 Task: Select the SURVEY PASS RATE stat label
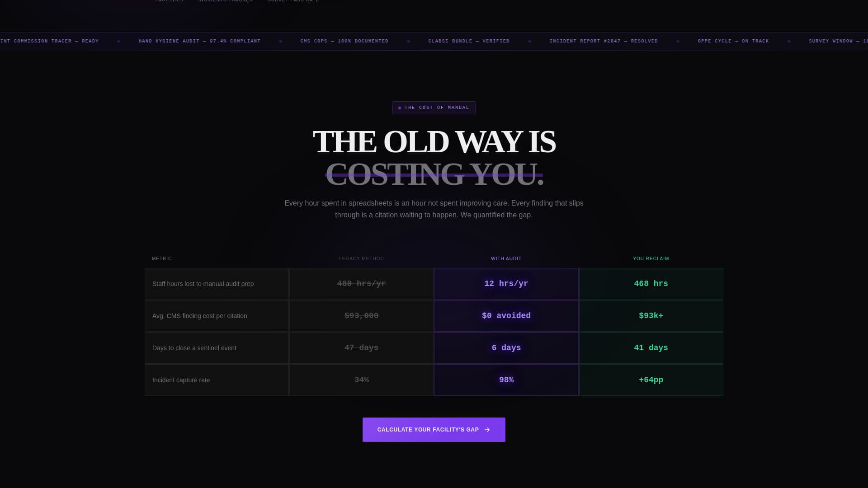pyautogui.click(x=293, y=1)
